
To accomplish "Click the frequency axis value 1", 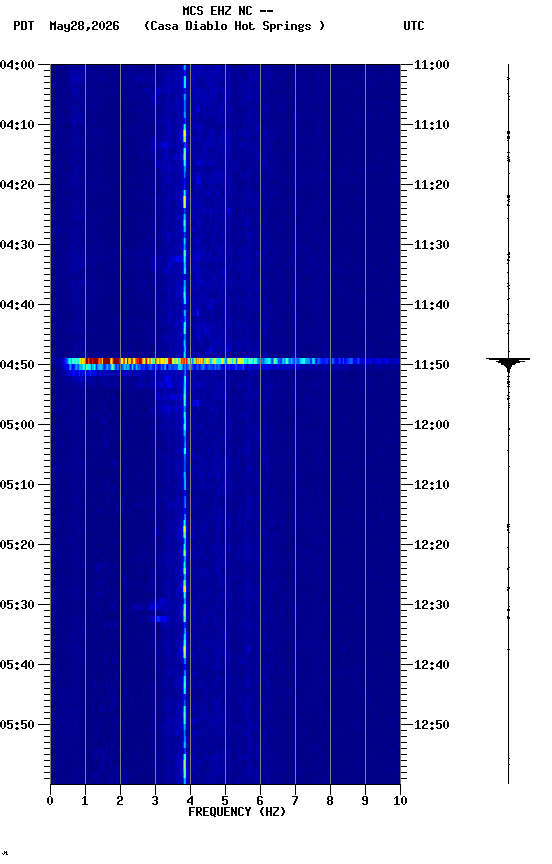I will tap(85, 801).
